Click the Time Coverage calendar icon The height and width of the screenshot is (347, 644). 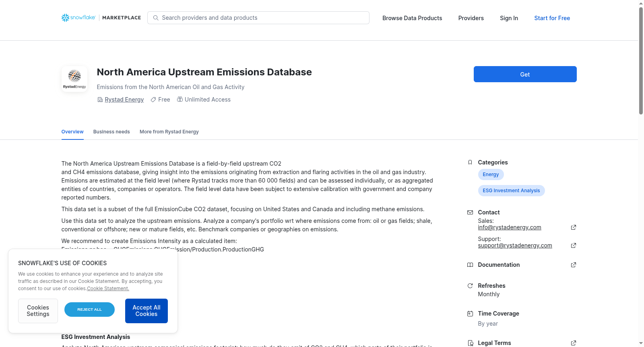pos(470,314)
